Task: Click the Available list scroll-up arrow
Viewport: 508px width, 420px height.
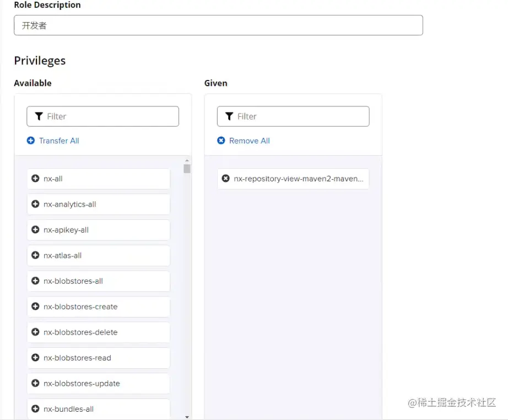Action: click(187, 160)
